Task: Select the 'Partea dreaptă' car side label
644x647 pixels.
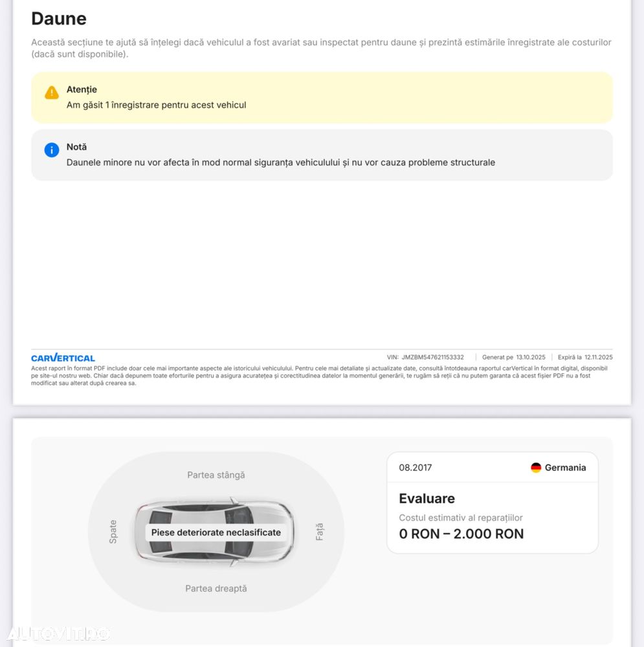Action: pyautogui.click(x=216, y=589)
